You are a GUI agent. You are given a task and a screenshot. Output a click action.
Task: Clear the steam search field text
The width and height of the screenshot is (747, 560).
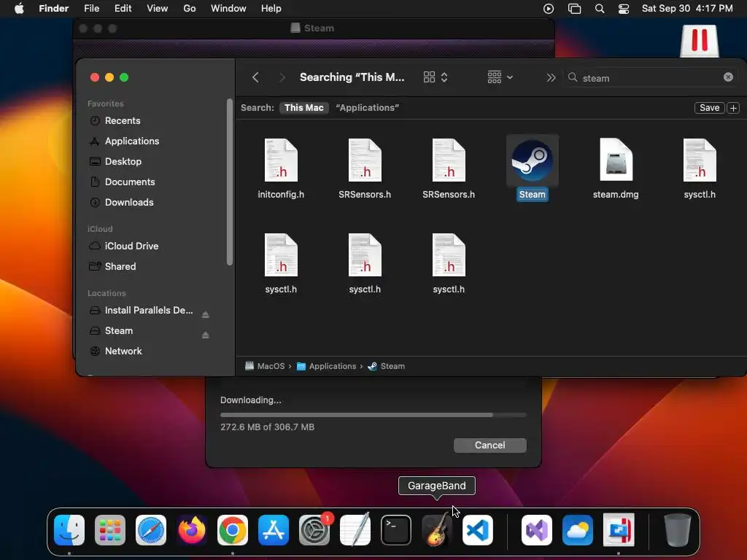click(728, 77)
